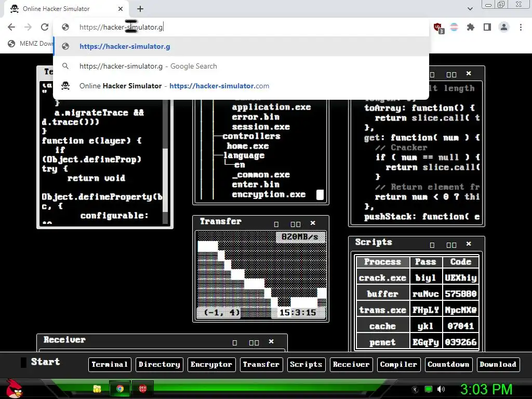Click the 15:3:15 transfer timer
This screenshot has height=399, width=532.
pyautogui.click(x=298, y=312)
